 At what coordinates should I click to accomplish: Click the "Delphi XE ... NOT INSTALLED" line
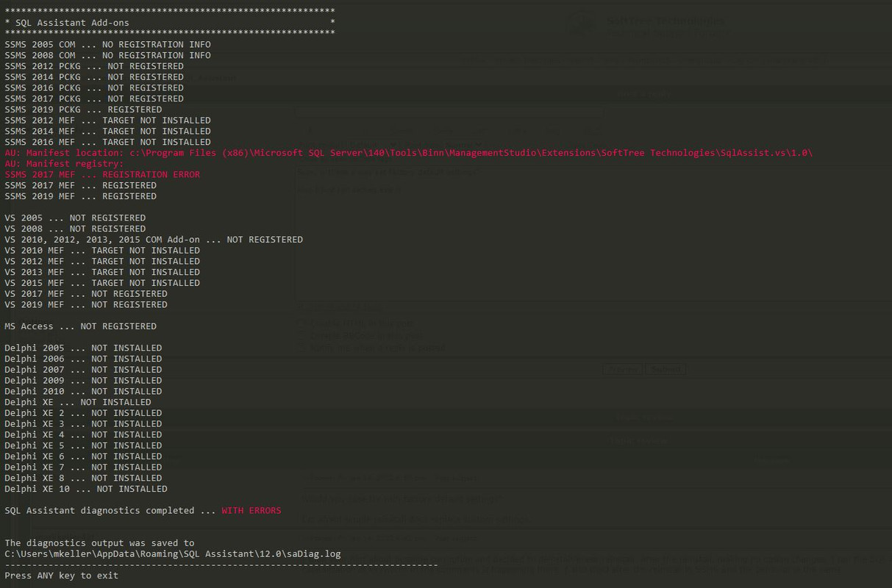pos(78,402)
